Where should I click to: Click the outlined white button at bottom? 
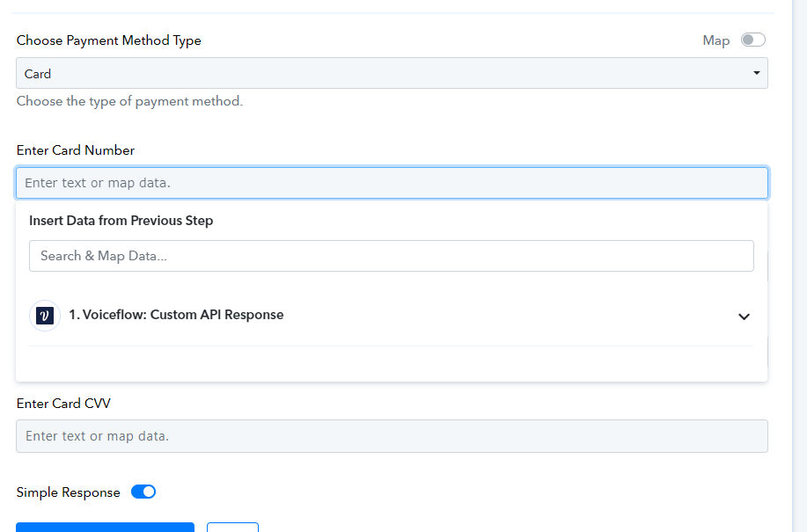[x=232, y=528]
